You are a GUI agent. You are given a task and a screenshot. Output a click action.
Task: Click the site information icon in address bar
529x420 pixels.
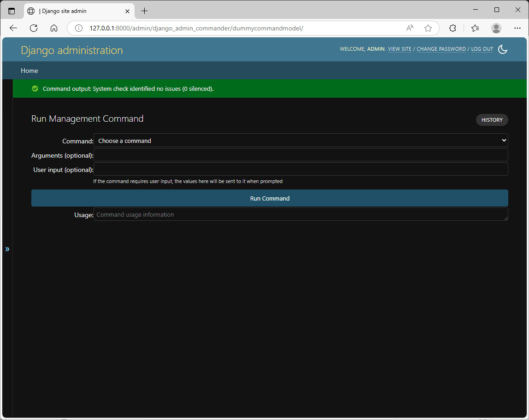coord(78,28)
